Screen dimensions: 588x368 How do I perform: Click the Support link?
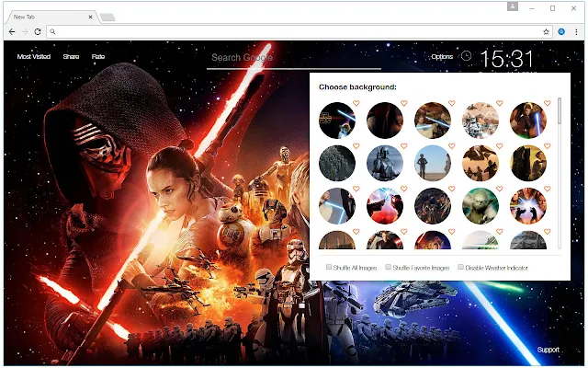coord(548,350)
